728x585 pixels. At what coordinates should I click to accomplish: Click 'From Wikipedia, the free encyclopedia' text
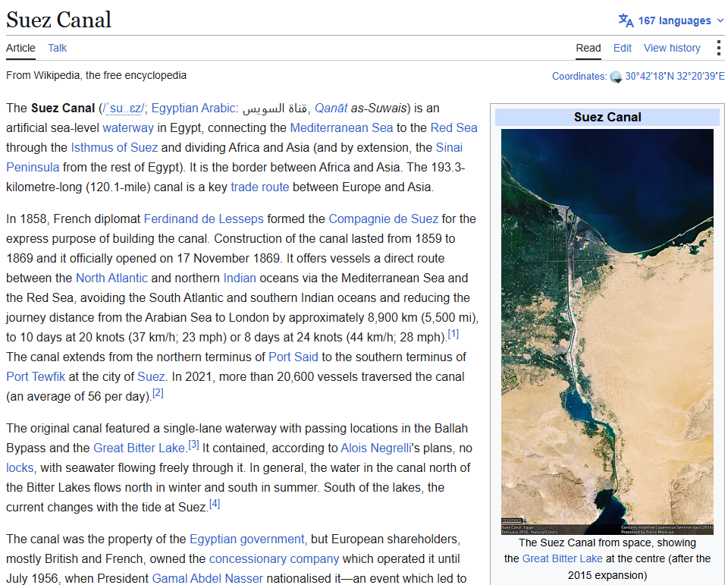coord(96,75)
